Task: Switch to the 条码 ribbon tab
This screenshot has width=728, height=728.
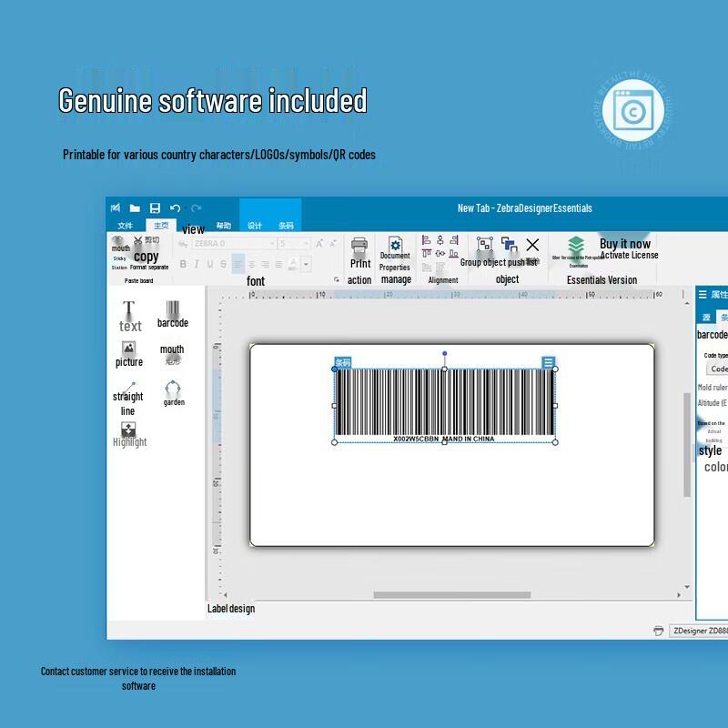Action: [x=286, y=226]
